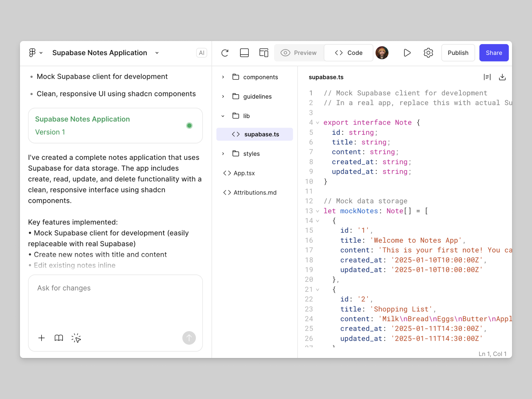Viewport: 532px width, 399px height.
Task: Click 'Shopping List' string in code
Action: pyautogui.click(x=401, y=309)
